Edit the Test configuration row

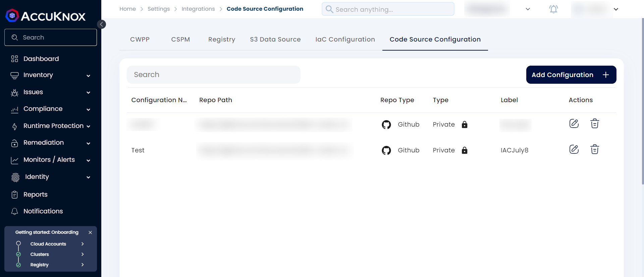coord(574,149)
